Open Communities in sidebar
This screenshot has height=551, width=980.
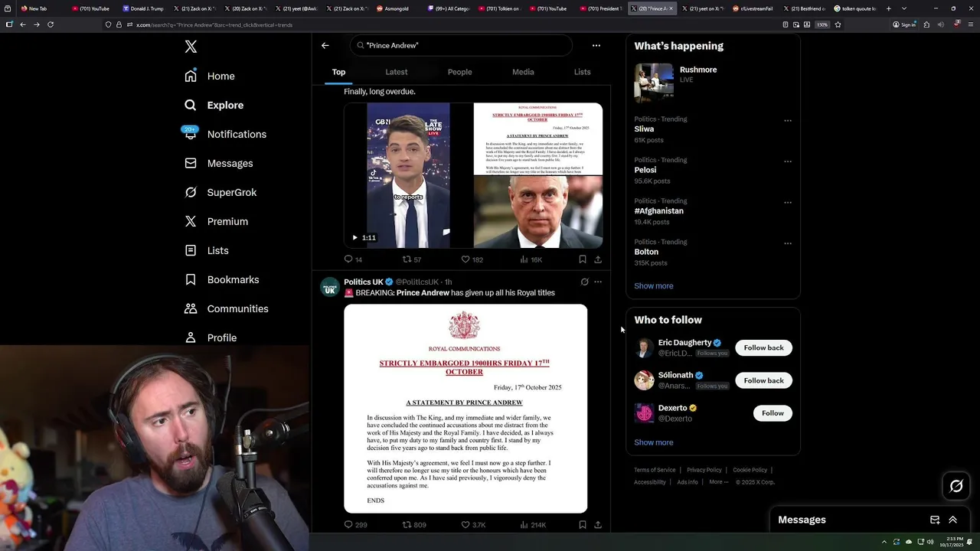[x=226, y=308]
